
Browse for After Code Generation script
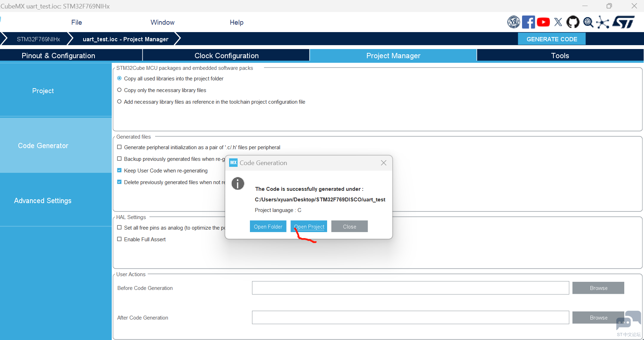(598, 317)
